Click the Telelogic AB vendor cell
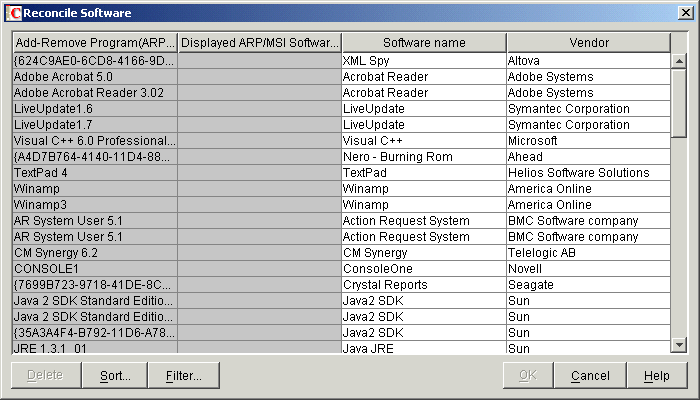Viewport: 700px width, 400px height. [x=588, y=253]
